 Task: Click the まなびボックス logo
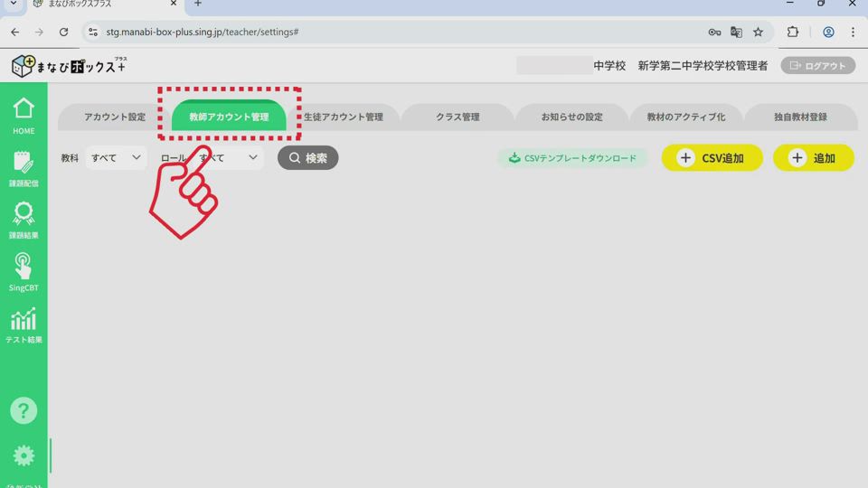click(70, 66)
